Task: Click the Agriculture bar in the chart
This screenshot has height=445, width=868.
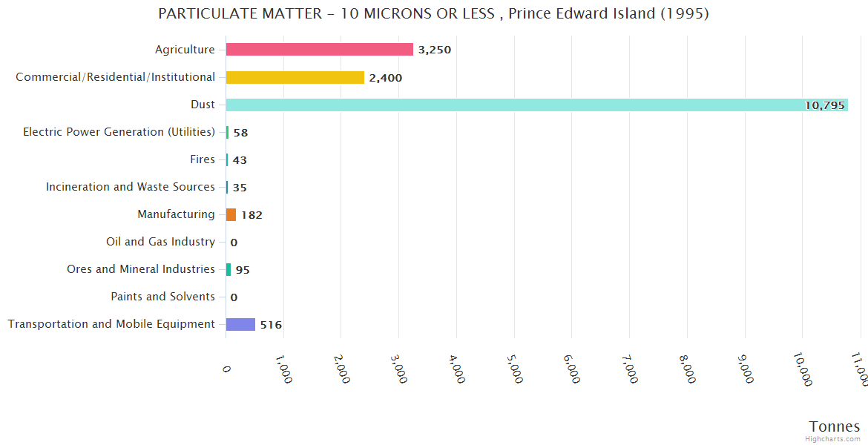Action: (x=319, y=50)
